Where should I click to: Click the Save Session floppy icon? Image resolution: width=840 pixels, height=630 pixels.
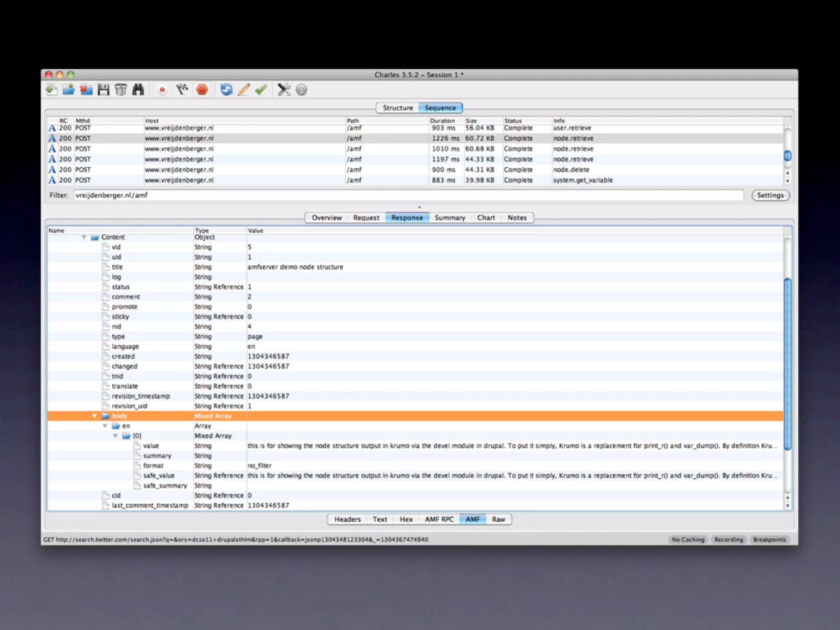click(x=103, y=89)
